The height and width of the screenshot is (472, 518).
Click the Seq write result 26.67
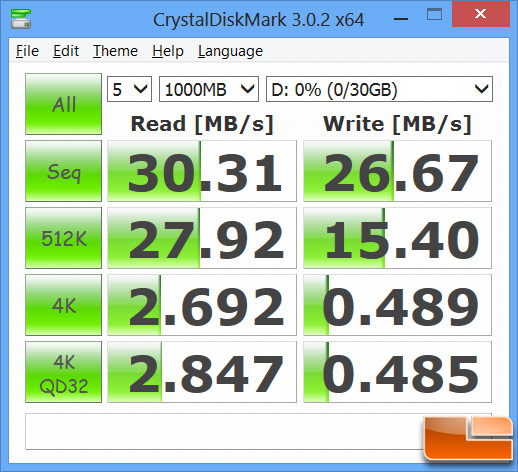397,171
